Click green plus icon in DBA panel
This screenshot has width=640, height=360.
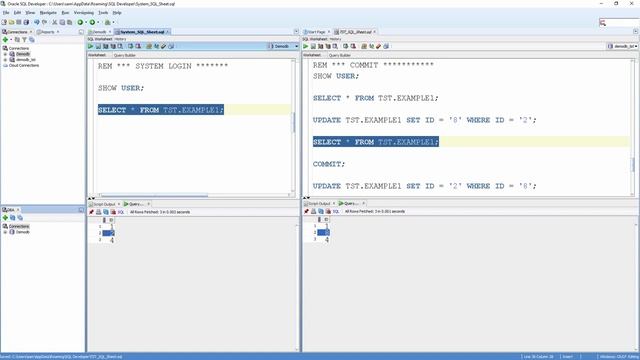[5, 218]
